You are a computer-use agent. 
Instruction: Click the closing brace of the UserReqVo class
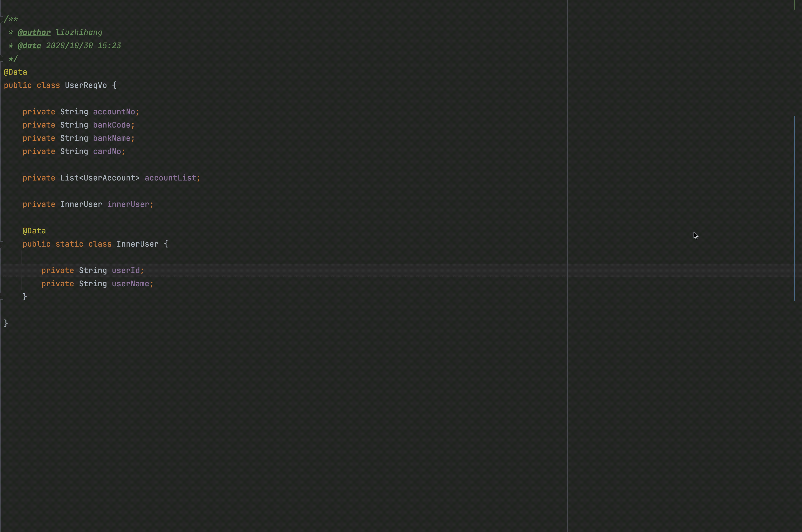point(6,323)
